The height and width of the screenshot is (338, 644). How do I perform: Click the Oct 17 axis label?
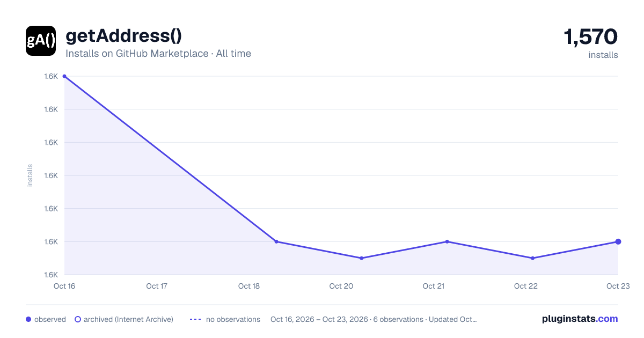point(157,286)
